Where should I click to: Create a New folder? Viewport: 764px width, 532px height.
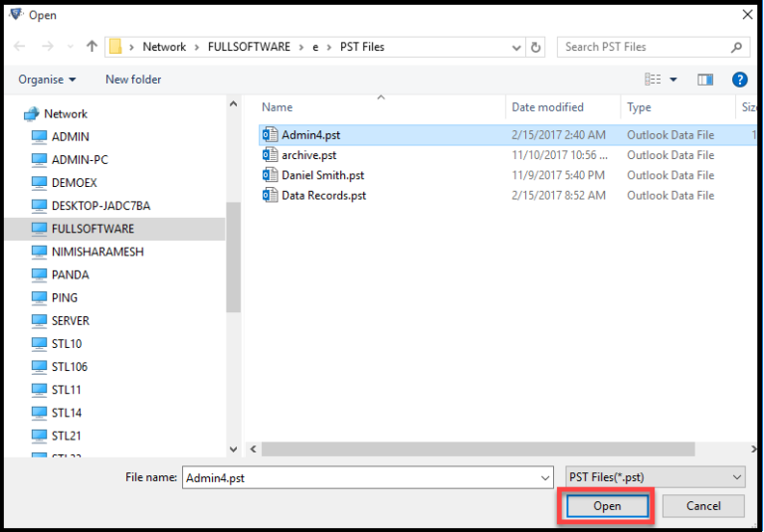click(x=133, y=80)
